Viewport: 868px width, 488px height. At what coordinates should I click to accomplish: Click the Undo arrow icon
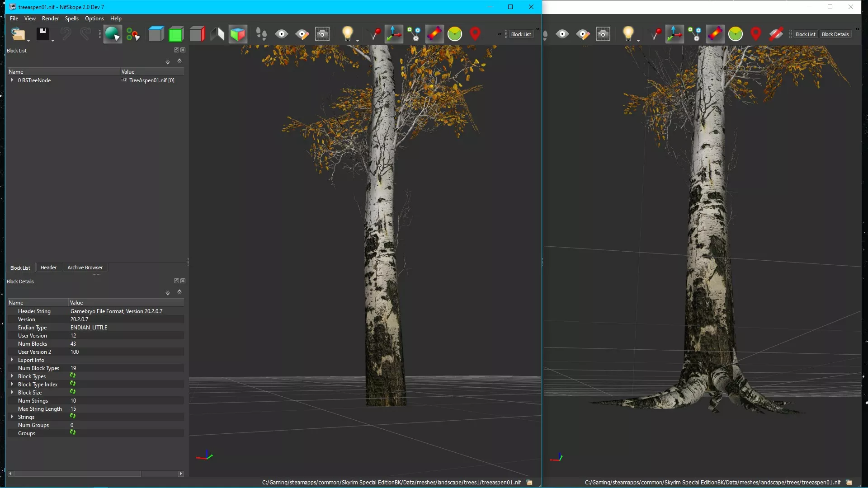click(x=66, y=34)
